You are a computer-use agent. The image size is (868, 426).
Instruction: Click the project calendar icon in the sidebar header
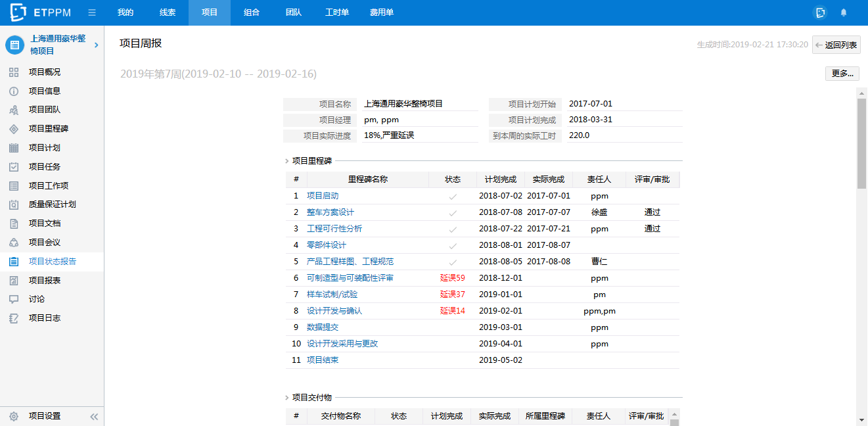pyautogui.click(x=14, y=45)
